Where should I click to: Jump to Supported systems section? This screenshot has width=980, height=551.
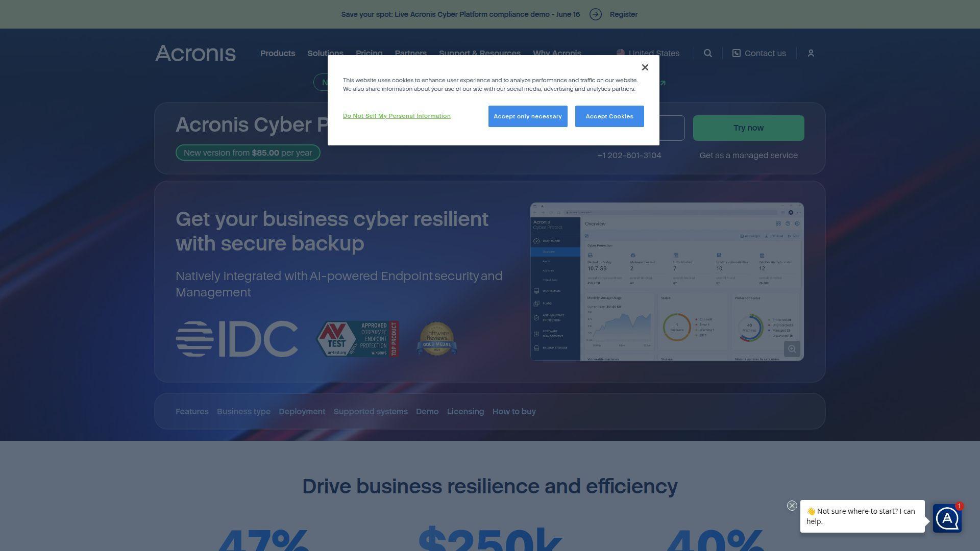pos(371,412)
